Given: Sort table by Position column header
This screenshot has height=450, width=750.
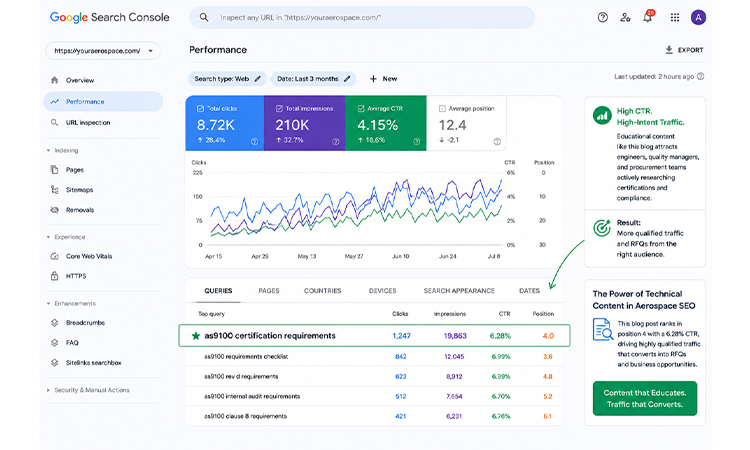Looking at the screenshot, I should (x=543, y=314).
